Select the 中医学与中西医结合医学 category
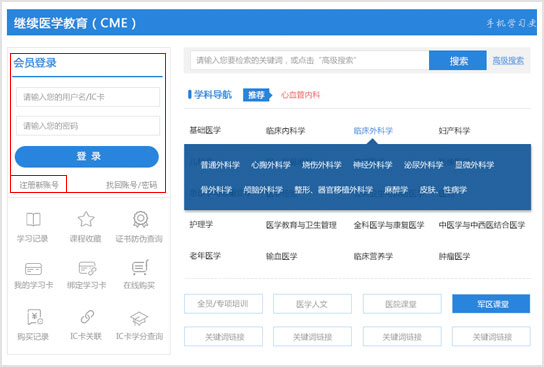The image size is (544, 367). pyautogui.click(x=482, y=225)
